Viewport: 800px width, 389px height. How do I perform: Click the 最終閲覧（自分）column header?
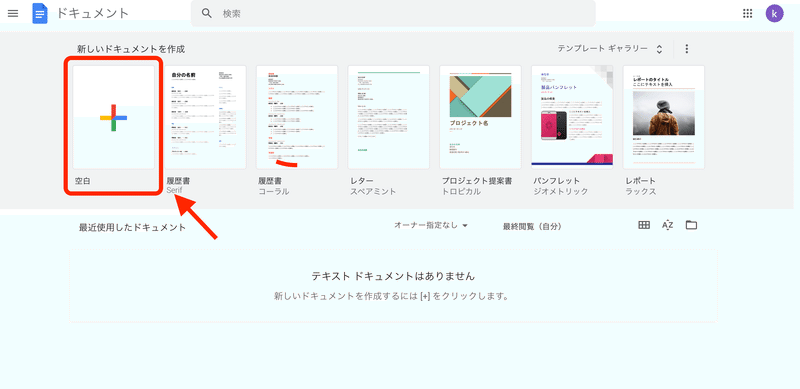(532, 226)
